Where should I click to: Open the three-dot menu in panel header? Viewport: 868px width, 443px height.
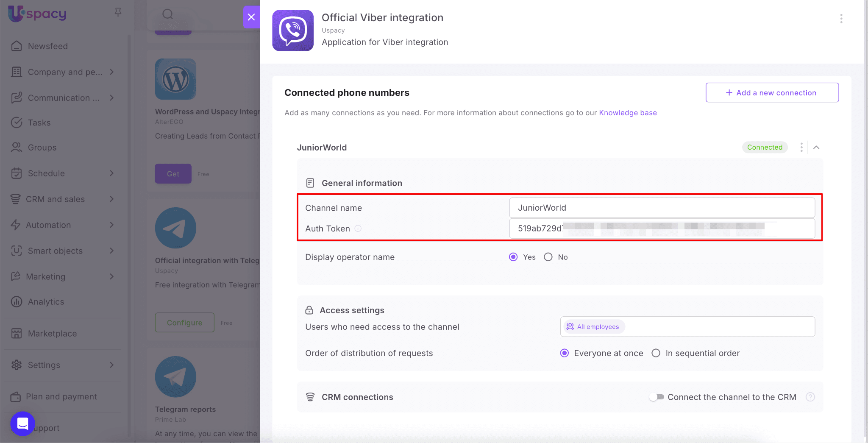[x=841, y=19]
